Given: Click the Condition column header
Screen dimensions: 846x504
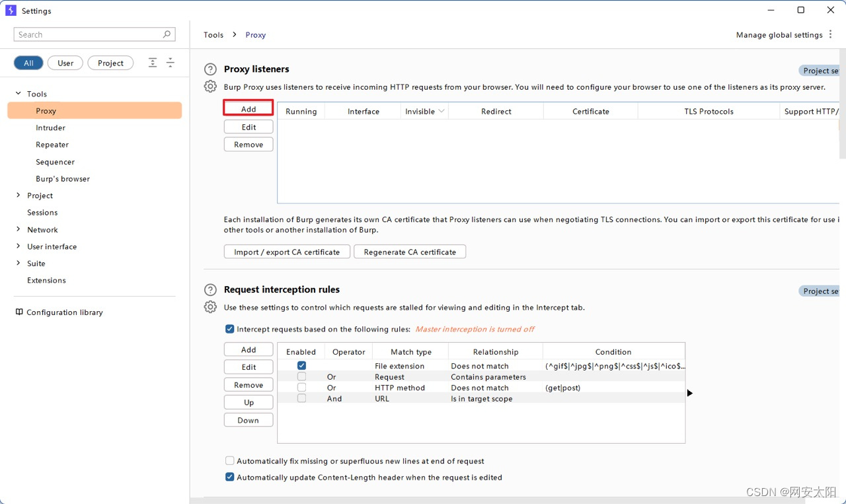Looking at the screenshot, I should [613, 351].
